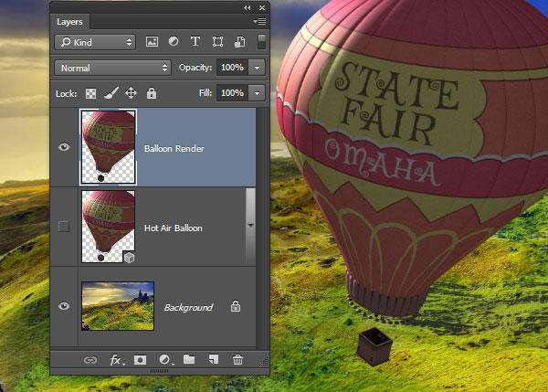
Task: Create a new layer
Action: [x=213, y=359]
